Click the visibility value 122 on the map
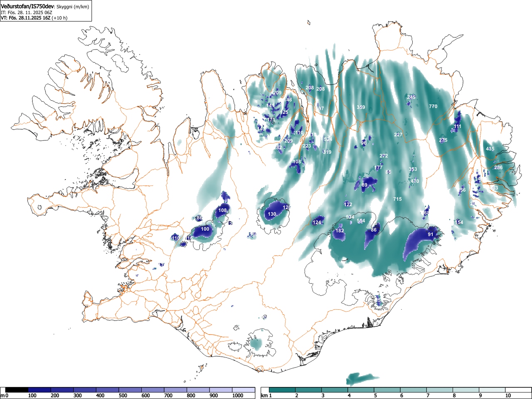 click(x=348, y=204)
